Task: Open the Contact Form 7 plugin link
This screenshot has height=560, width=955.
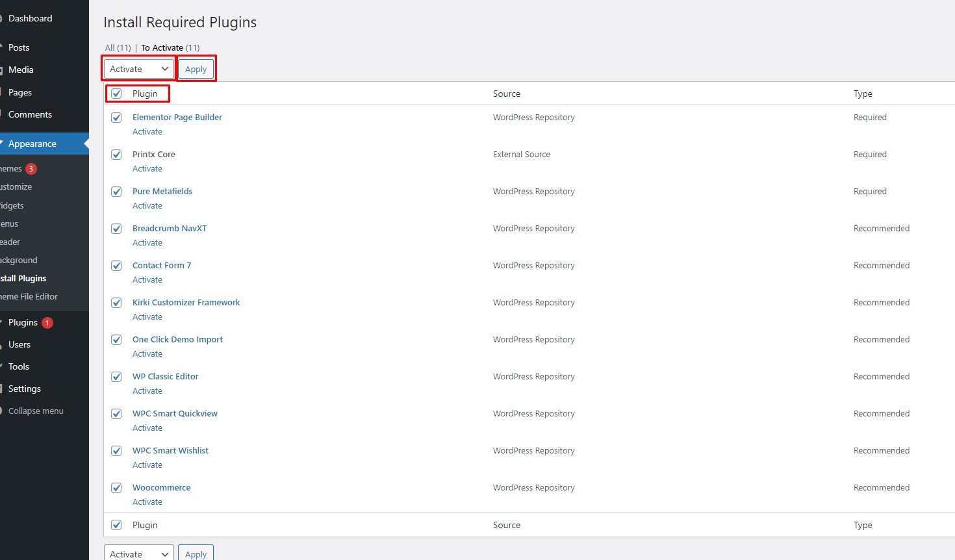Action: tap(162, 265)
